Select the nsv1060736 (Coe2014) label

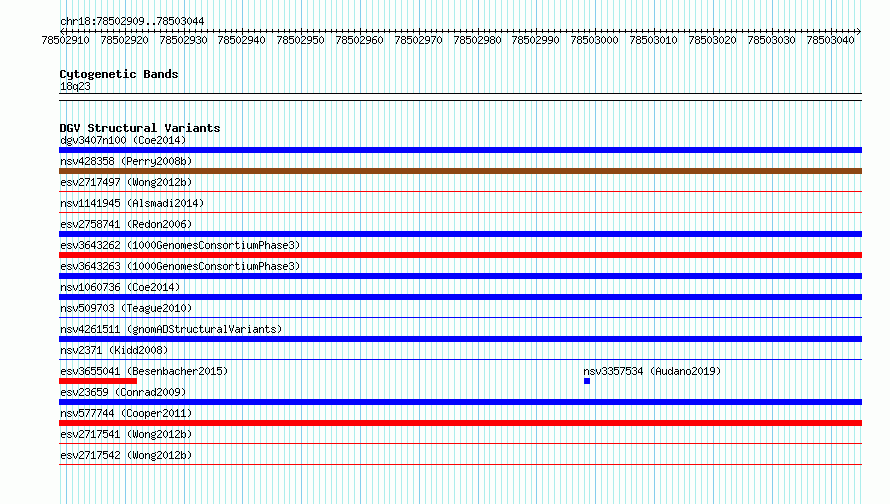click(x=120, y=287)
